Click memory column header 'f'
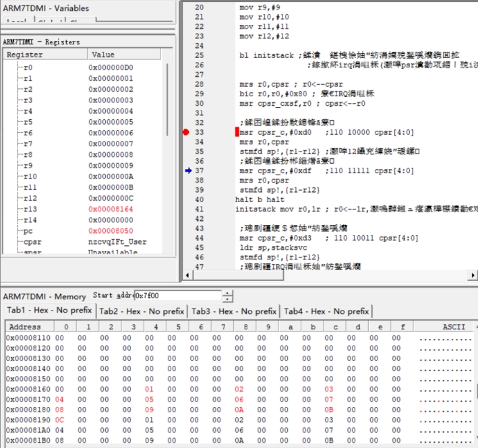This screenshot has width=478, height=448. click(x=402, y=327)
